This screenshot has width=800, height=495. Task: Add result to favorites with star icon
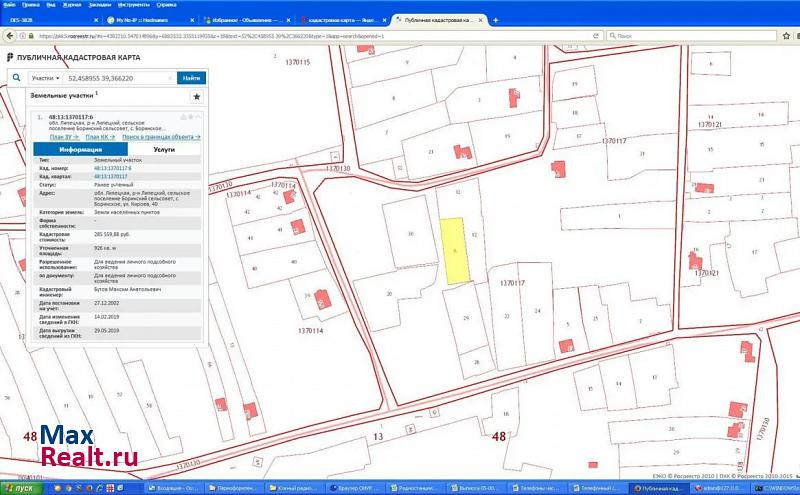pyautogui.click(x=197, y=97)
